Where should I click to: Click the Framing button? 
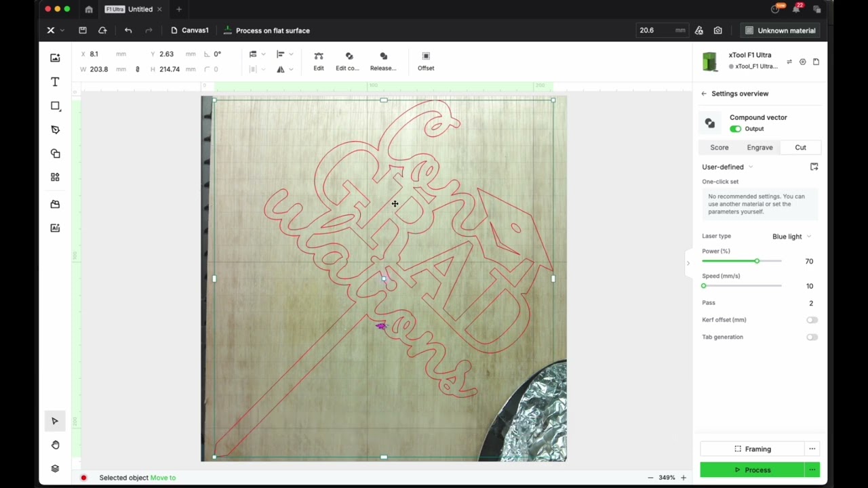[x=752, y=449]
